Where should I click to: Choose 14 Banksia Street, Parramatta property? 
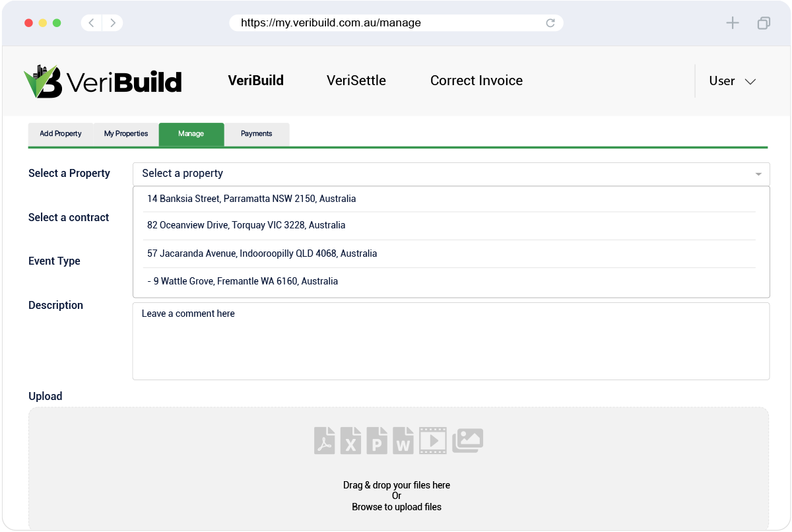251,199
